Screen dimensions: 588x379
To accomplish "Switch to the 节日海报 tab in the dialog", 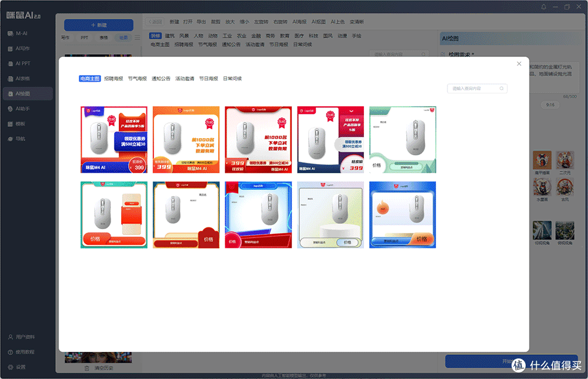I will [x=209, y=78].
